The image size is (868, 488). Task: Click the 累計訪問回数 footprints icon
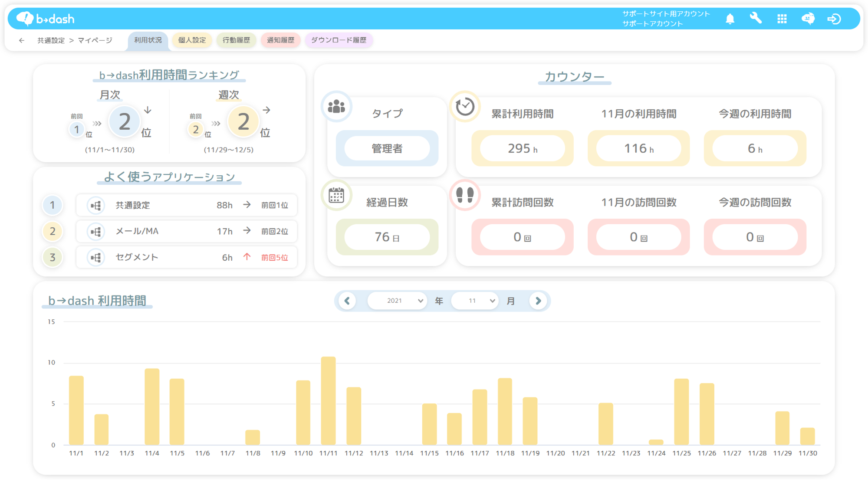(465, 195)
